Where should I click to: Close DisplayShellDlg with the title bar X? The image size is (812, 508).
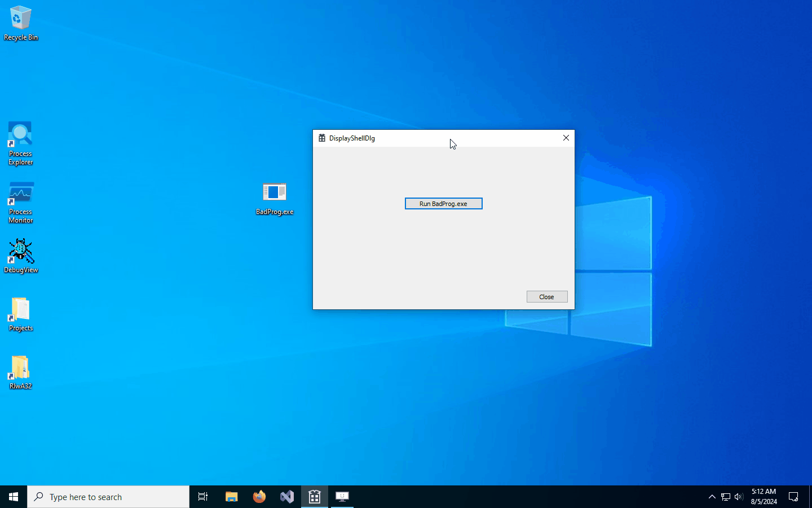click(566, 138)
